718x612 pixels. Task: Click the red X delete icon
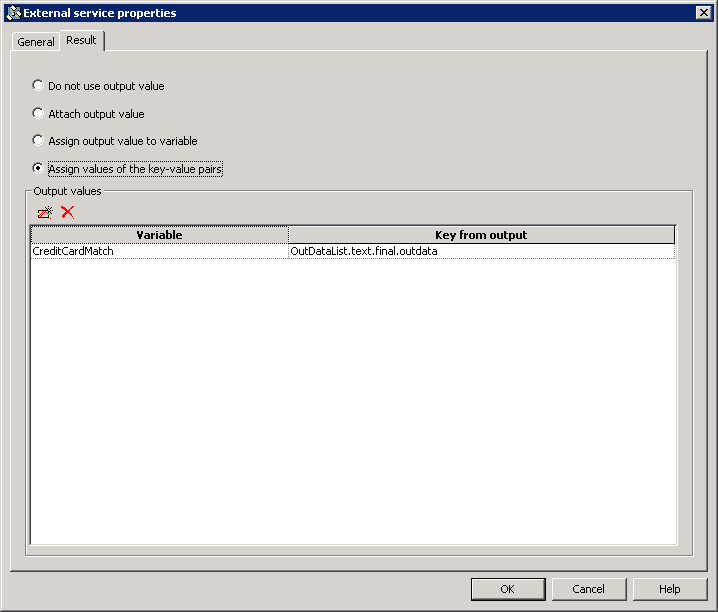tap(68, 212)
